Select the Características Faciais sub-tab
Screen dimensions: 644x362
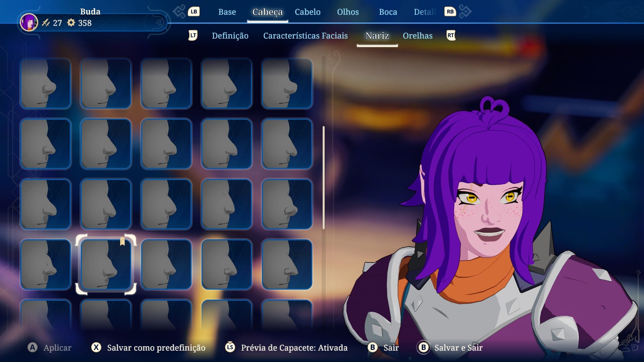pyautogui.click(x=305, y=36)
